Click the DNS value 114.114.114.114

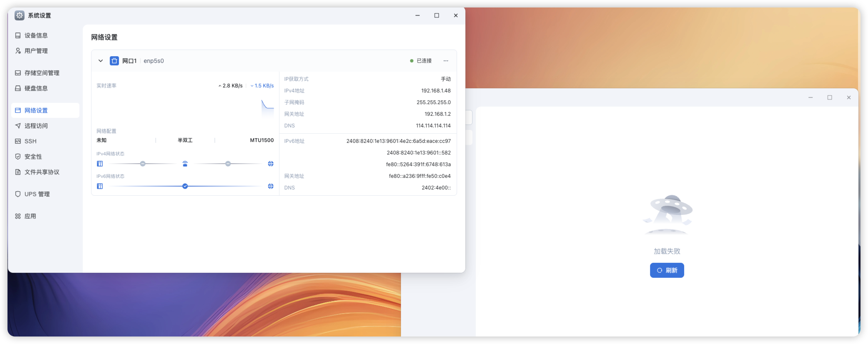[433, 126]
